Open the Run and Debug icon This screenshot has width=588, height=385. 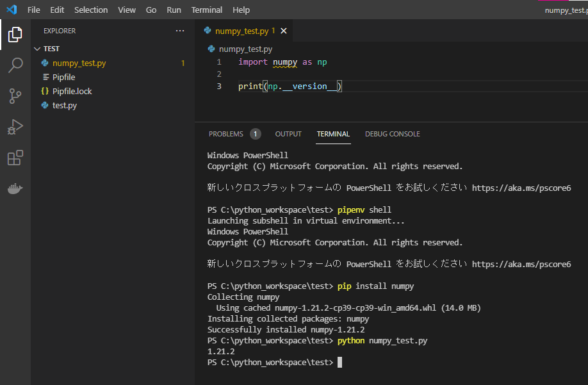pos(15,127)
